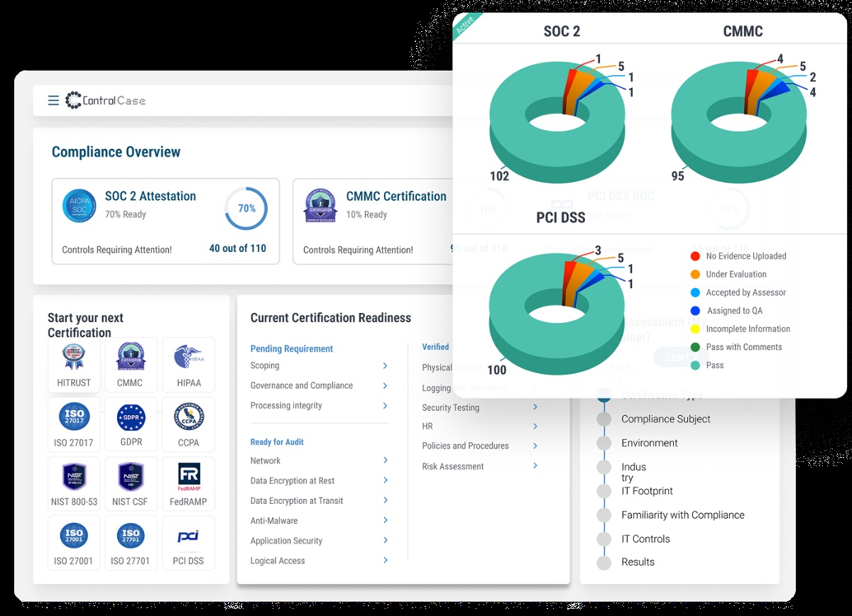Select the Familiarity with Compliance step
The width and height of the screenshot is (852, 616).
click(x=683, y=515)
